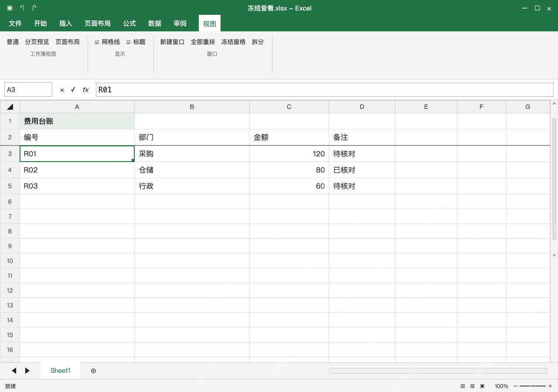Switch to the 公式 ribbon tab
This screenshot has height=392, width=558.
tap(129, 24)
